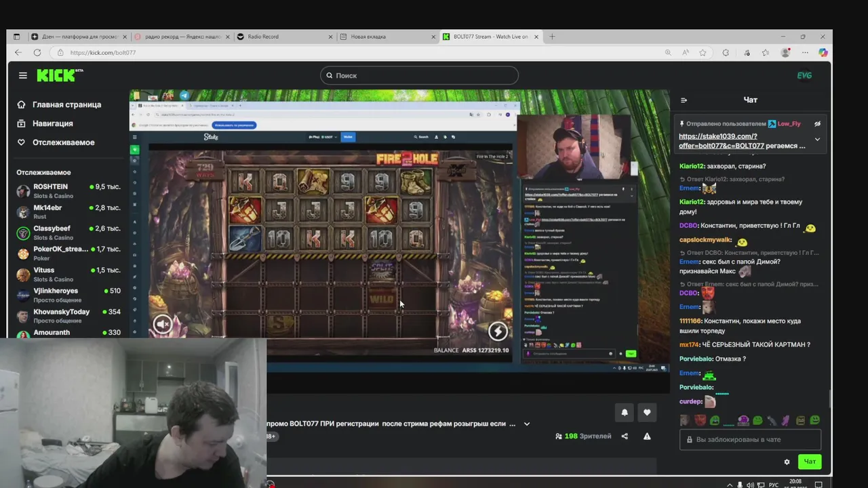Image resolution: width=868 pixels, height=488 pixels.
Task: Close the Radio Record tab
Action: point(331,37)
